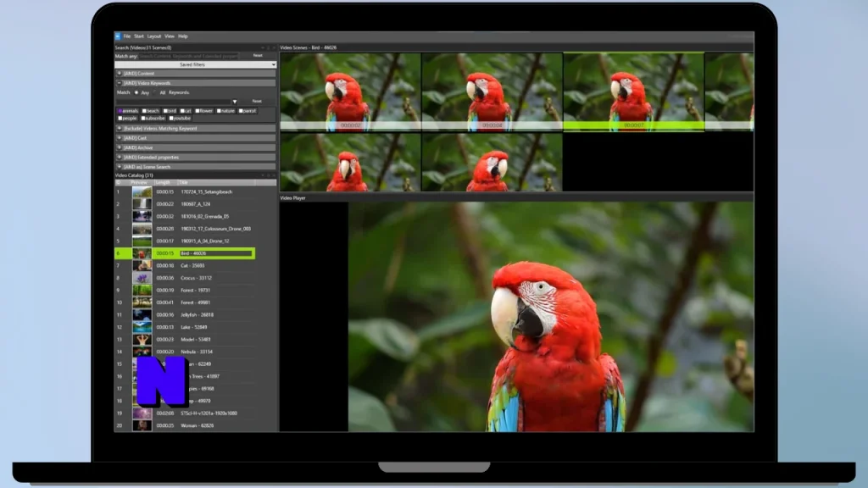Select the Model - 53481 row
Viewport: 868px width, 488px height.
pos(185,339)
